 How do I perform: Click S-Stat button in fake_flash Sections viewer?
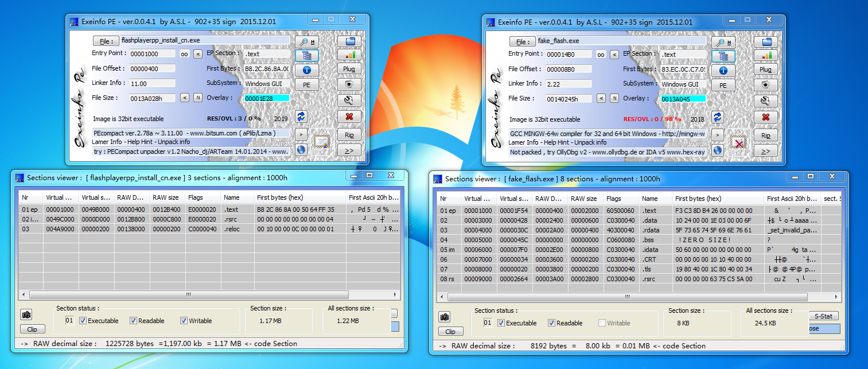point(824,316)
